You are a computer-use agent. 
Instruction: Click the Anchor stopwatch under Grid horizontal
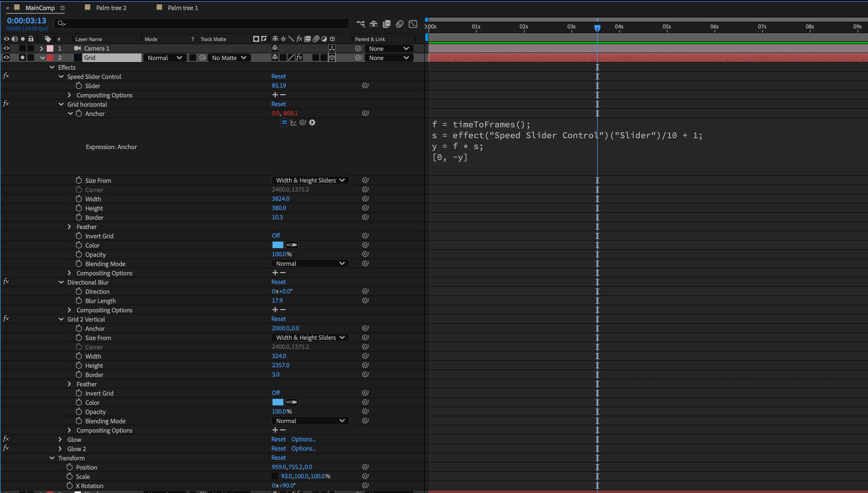[x=79, y=113]
